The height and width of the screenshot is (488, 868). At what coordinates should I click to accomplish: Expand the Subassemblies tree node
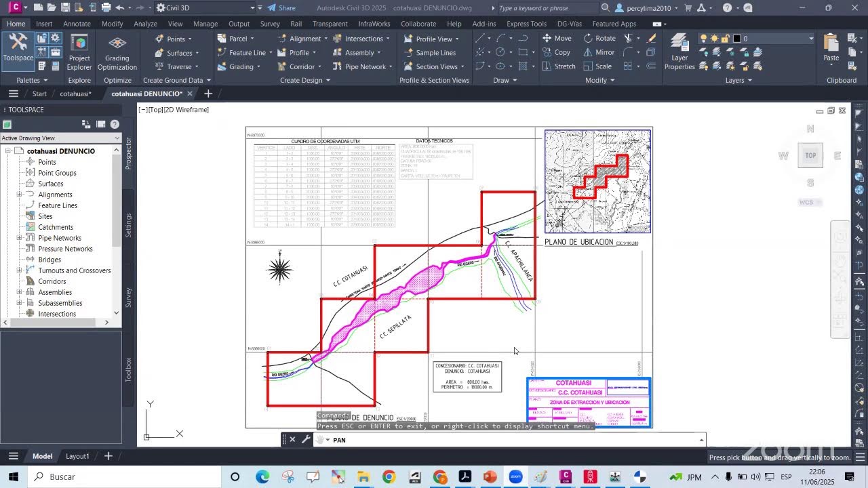tap(20, 303)
